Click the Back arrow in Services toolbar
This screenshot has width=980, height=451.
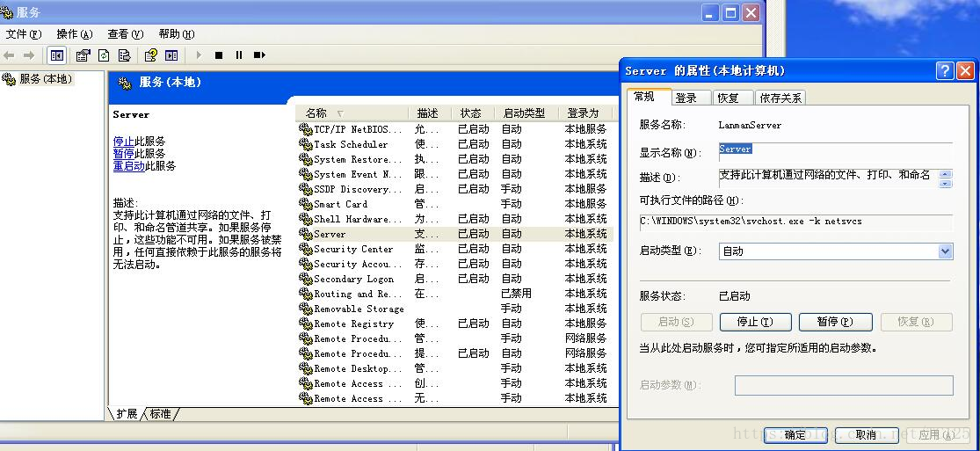(9, 55)
